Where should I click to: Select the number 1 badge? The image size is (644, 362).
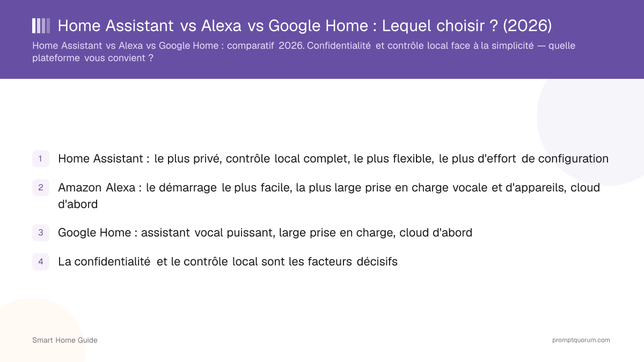41,159
